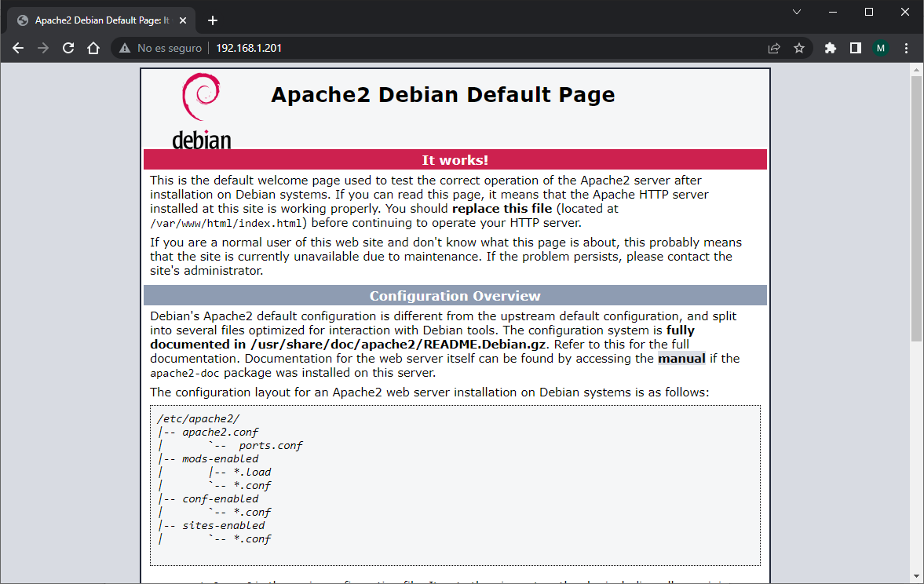The image size is (924, 584).
Task: Bookmark this page with the star
Action: (799, 49)
